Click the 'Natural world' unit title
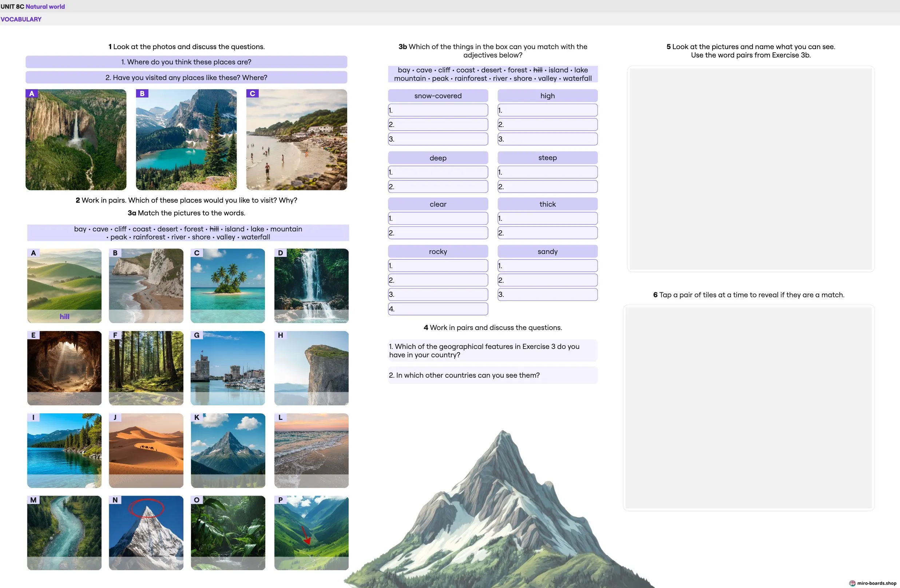The image size is (900, 588). point(45,7)
